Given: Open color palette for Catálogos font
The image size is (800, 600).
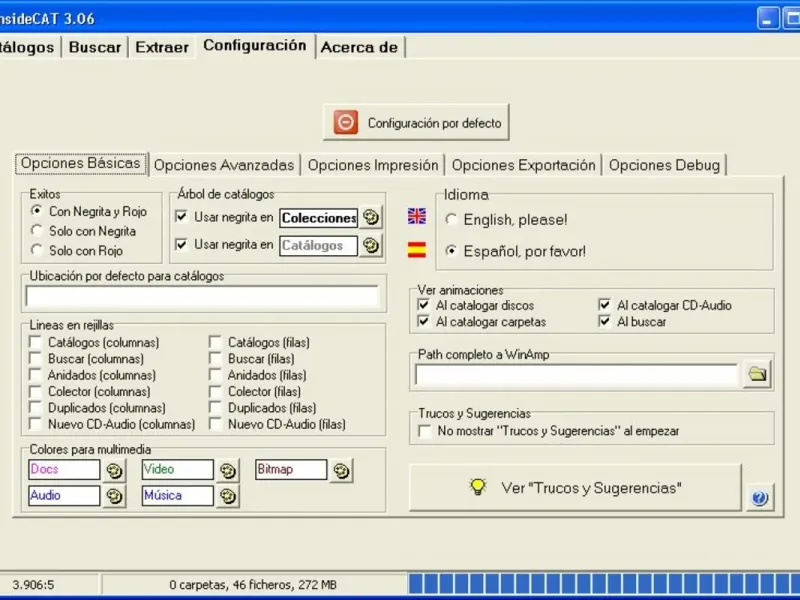Looking at the screenshot, I should coord(371,245).
